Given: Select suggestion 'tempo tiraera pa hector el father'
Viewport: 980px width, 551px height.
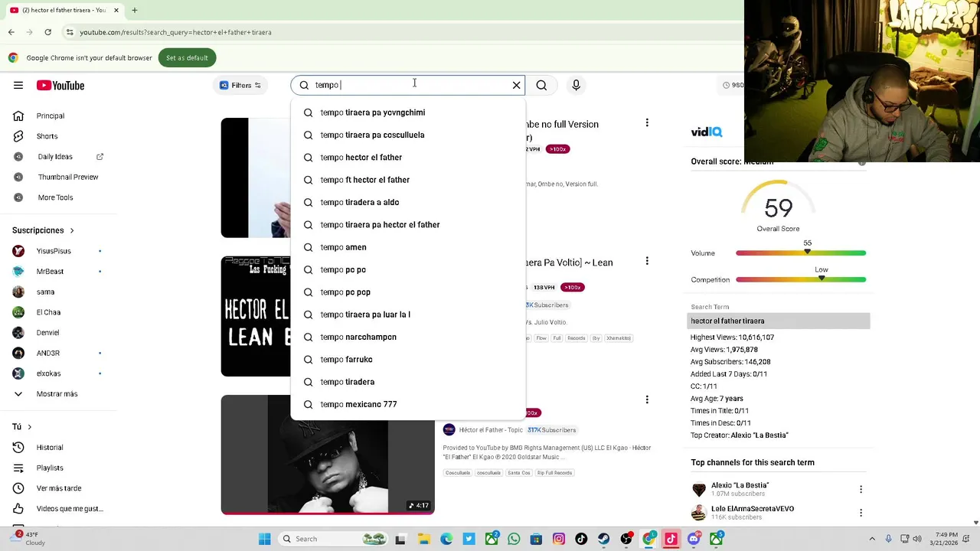Looking at the screenshot, I should tap(408, 225).
